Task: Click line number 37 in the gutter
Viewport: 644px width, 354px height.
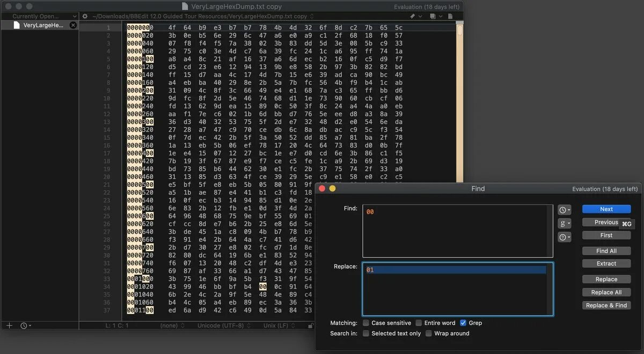Action: tap(107, 310)
